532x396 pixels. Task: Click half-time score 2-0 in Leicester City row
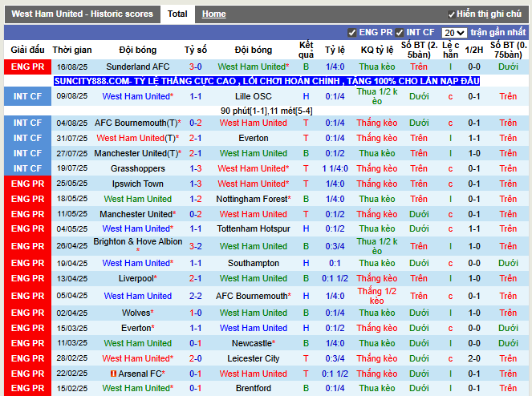[474, 358]
